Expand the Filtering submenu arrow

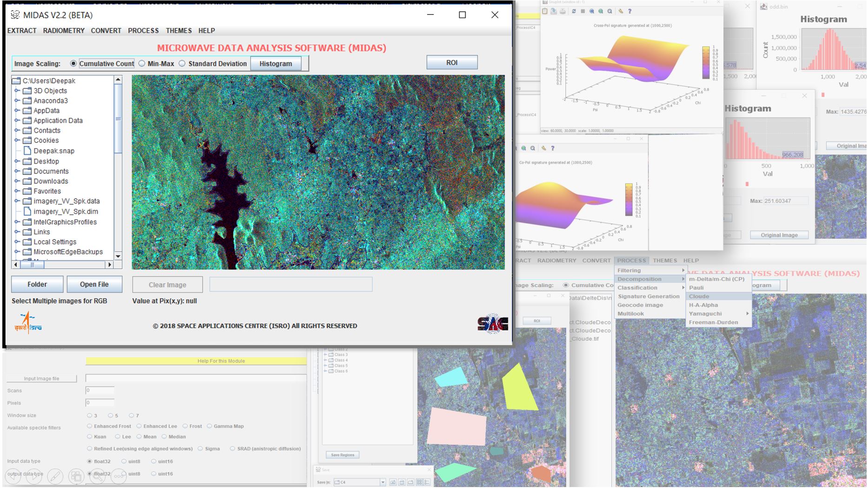(683, 270)
